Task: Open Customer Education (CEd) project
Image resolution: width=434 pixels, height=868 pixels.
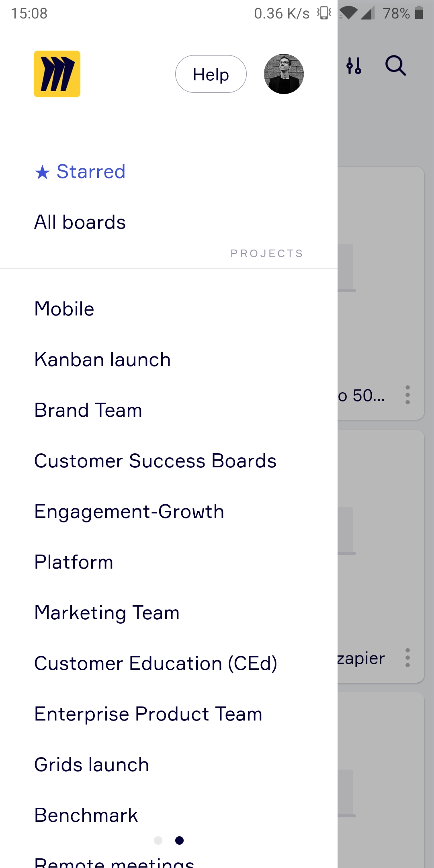Action: point(156,663)
